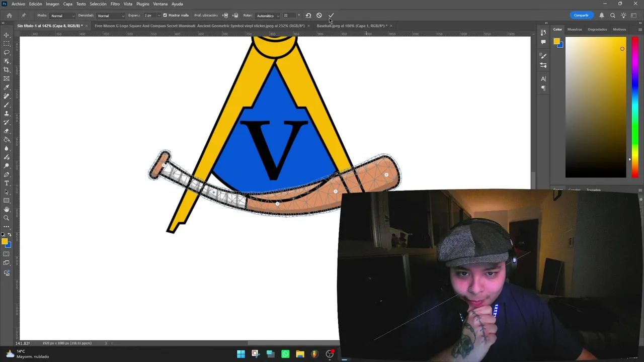Click the hue spectrum slider
Screen dimensions: 644x362
click(635, 107)
